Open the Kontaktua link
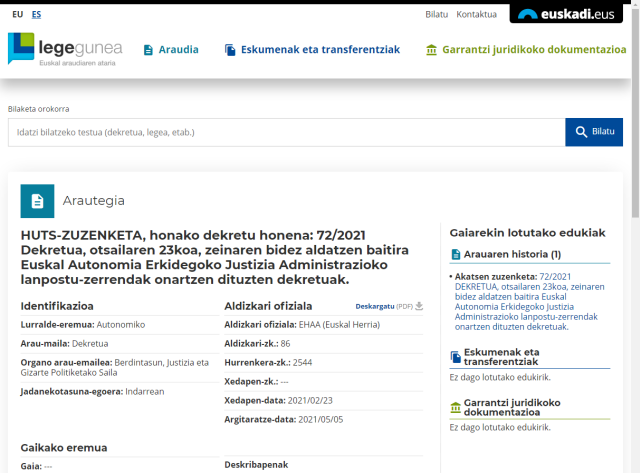The width and height of the screenshot is (640, 473). coord(476,14)
